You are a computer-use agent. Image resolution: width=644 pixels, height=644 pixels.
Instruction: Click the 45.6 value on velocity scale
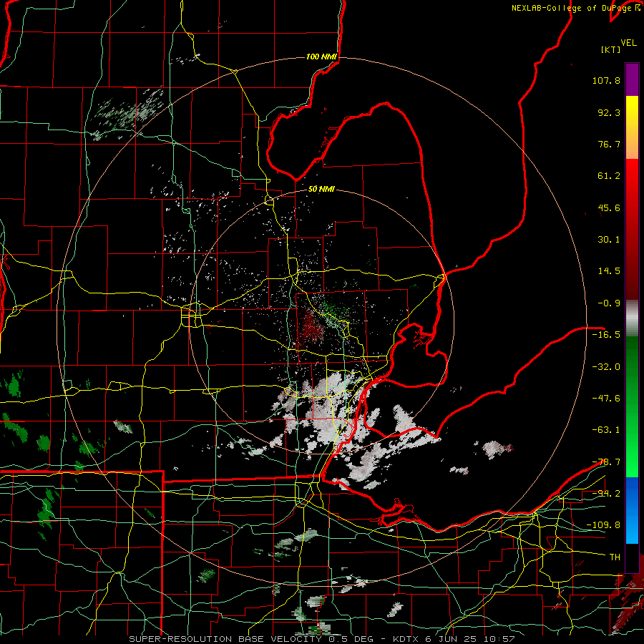[x=609, y=208]
